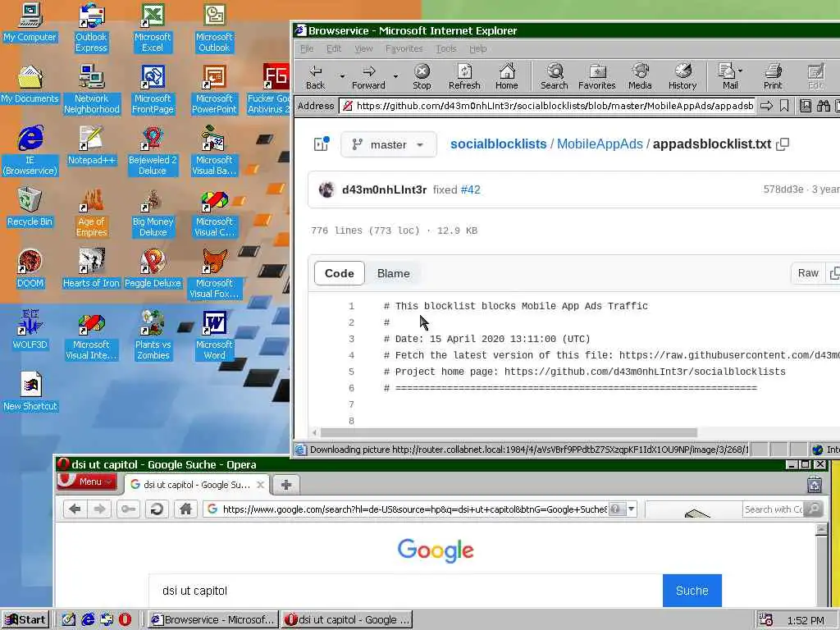
Task: Open the Favorites menu in IE
Action: [404, 48]
